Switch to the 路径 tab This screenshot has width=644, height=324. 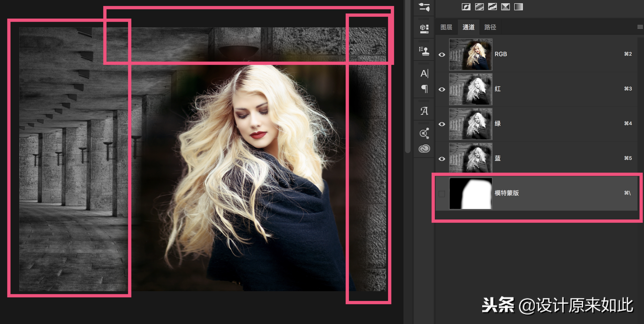pos(490,27)
